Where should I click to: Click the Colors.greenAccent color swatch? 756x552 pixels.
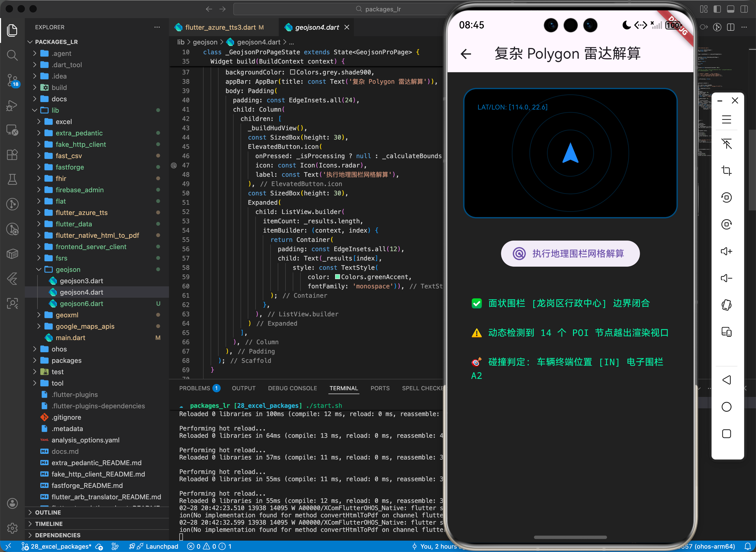coord(337,277)
